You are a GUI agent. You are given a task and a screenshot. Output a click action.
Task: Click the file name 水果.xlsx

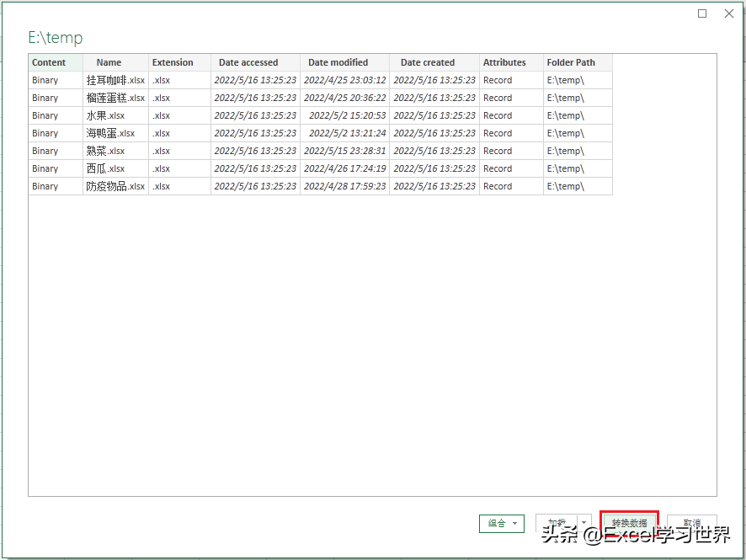tap(105, 115)
